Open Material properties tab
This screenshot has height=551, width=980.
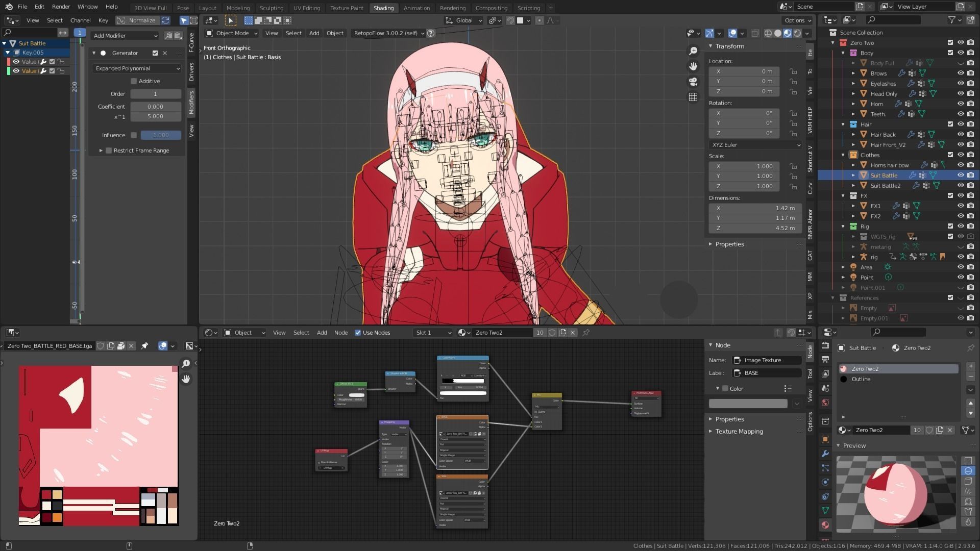click(x=825, y=525)
